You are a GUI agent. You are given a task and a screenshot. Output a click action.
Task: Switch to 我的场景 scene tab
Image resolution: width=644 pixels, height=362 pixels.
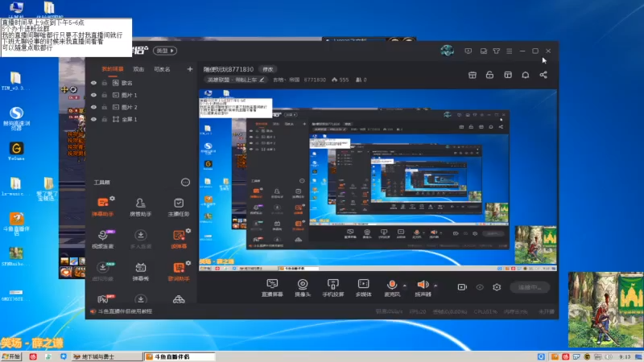point(112,69)
